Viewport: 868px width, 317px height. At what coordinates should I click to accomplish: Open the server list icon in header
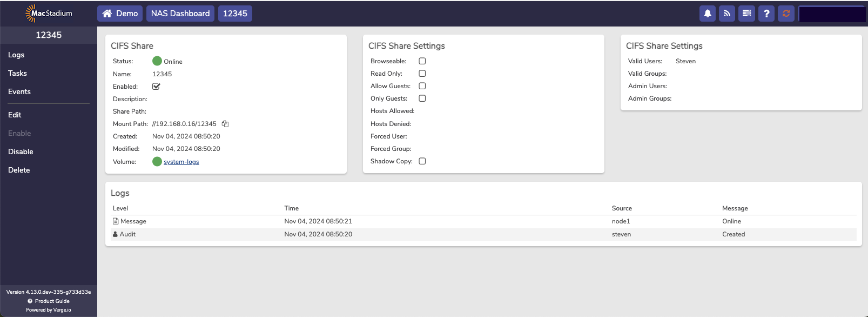click(x=746, y=14)
